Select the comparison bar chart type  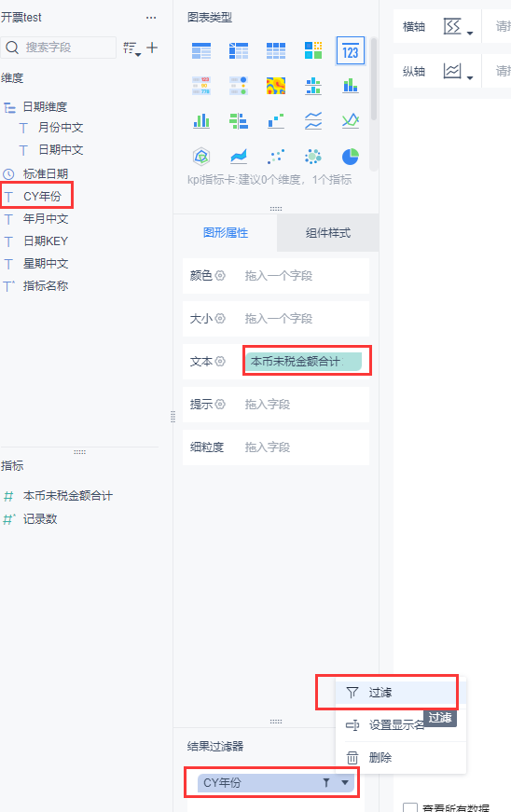[x=239, y=120]
